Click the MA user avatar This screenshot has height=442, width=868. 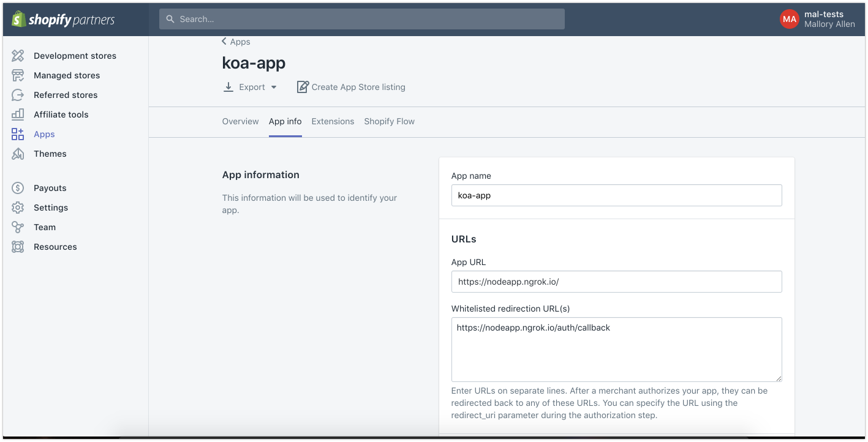(x=790, y=19)
